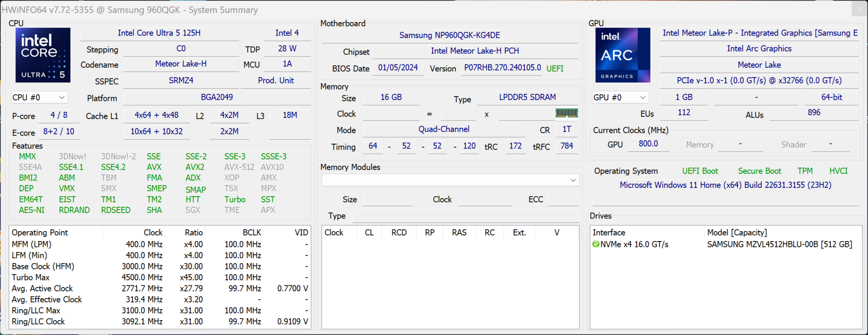Select the Intel Arc Graphics name field
The image size is (868, 335).
tap(759, 49)
